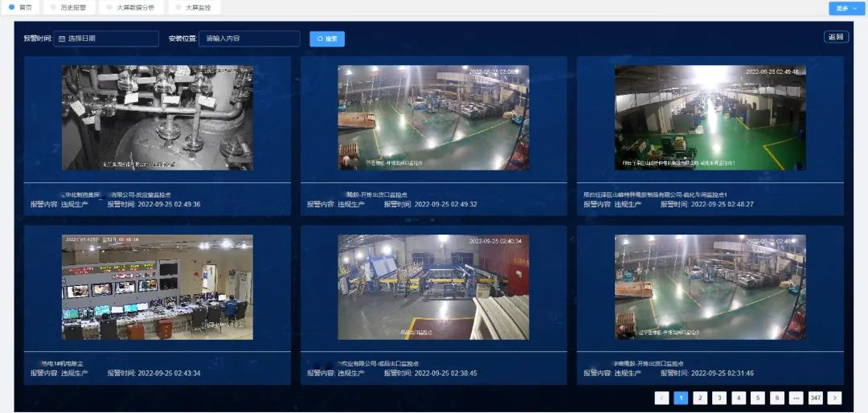Jump to last page 347
The image size is (868, 413).
[816, 398]
